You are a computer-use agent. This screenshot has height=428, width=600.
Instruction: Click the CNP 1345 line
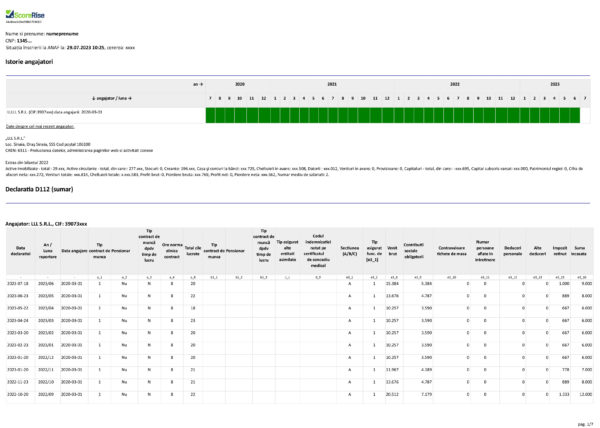(x=19, y=41)
